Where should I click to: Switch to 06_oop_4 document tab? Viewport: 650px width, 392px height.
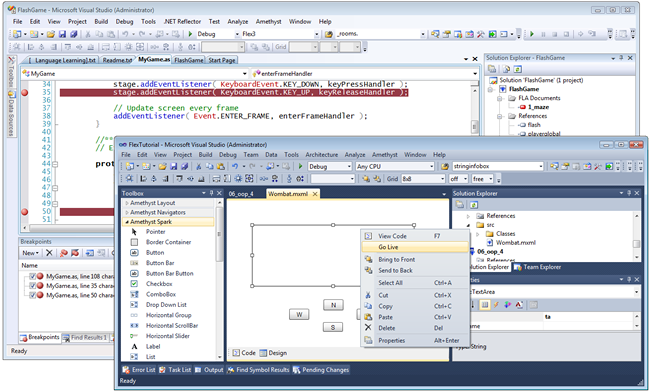pos(241,194)
